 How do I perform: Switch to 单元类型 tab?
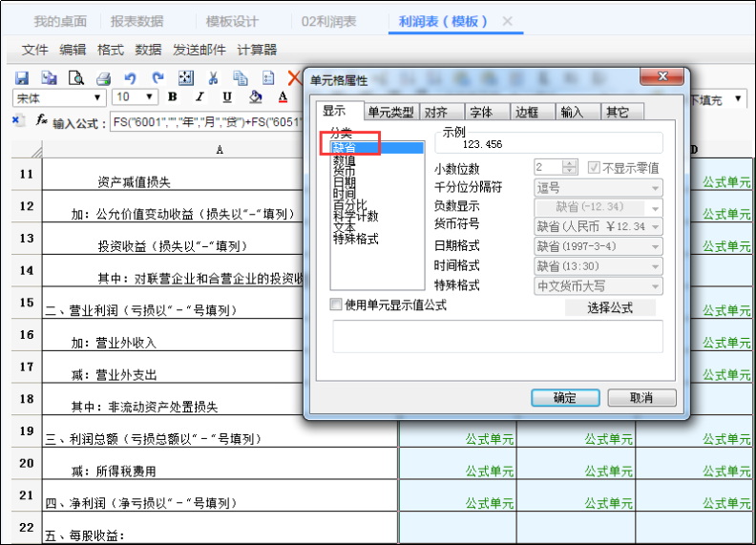coord(391,113)
